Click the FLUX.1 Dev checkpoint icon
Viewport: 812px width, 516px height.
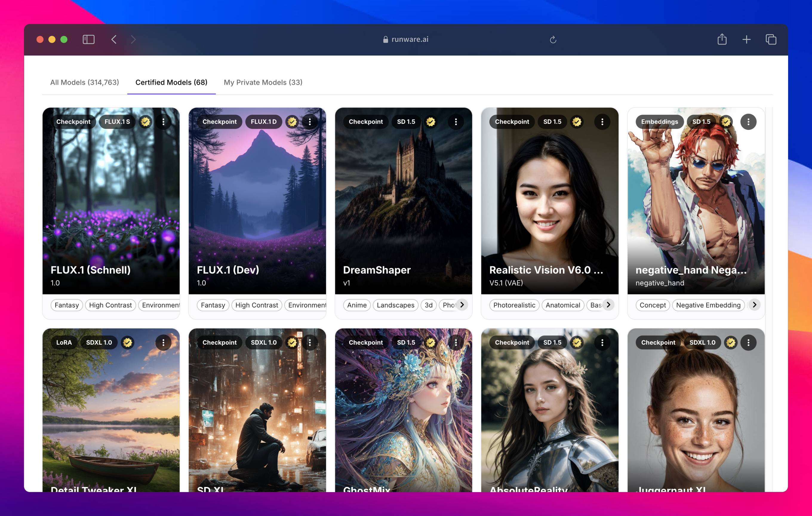220,121
